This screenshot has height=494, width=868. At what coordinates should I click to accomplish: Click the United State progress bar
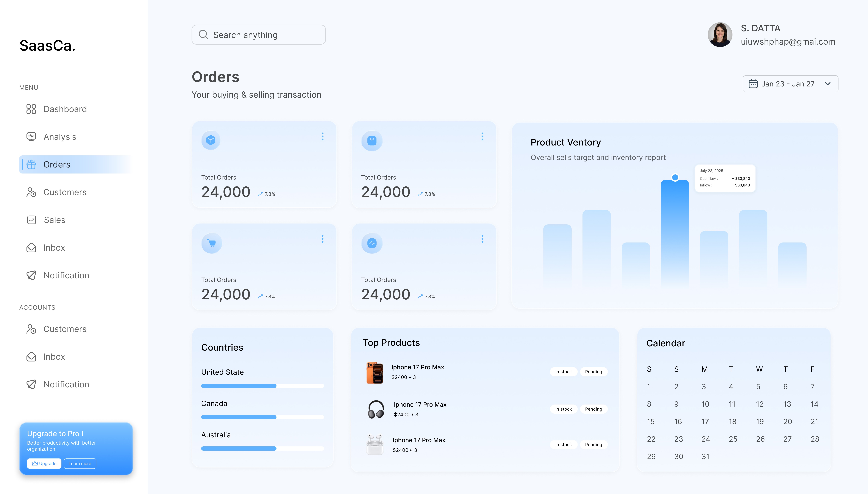pyautogui.click(x=262, y=386)
